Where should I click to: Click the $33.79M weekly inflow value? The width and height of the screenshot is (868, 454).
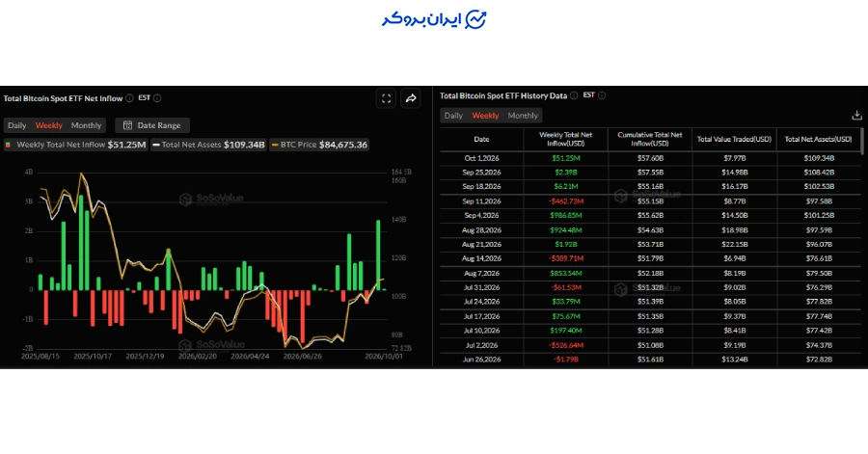[x=566, y=302]
